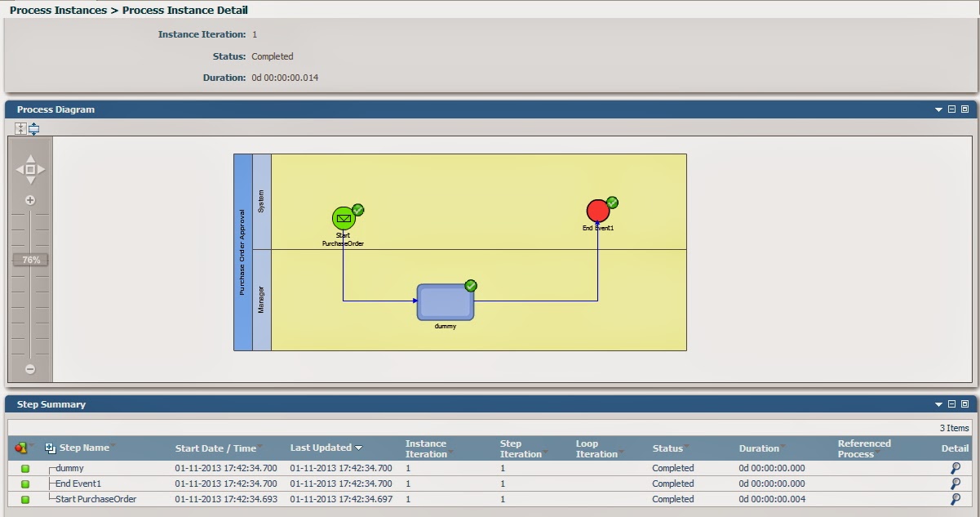Image resolution: width=980 pixels, height=517 pixels.
Task: Minimize the Step Summary panel
Action: 951,404
